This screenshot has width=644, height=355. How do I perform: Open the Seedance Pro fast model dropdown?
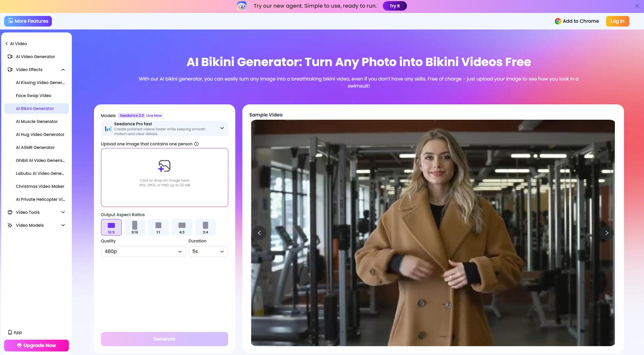point(164,129)
